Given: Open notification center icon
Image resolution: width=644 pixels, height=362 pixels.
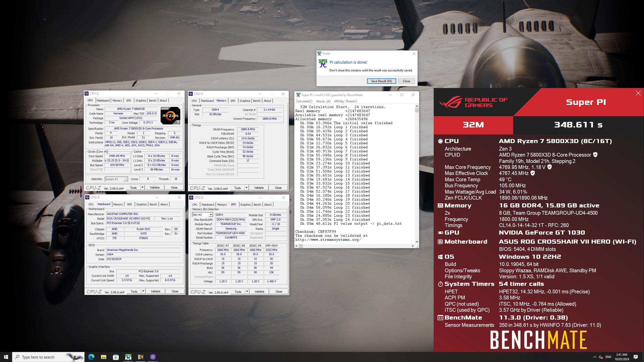Looking at the screenshot, I should pyautogui.click(x=636, y=357).
